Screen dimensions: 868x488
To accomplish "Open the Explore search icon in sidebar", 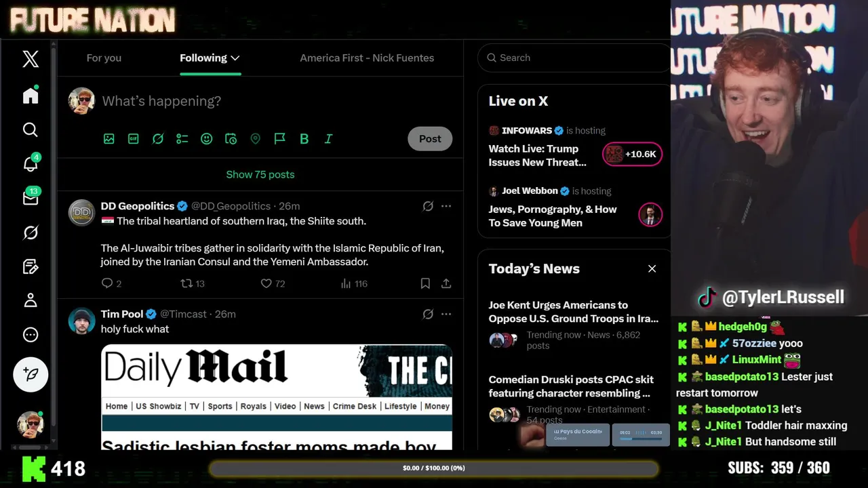I will [x=31, y=129].
